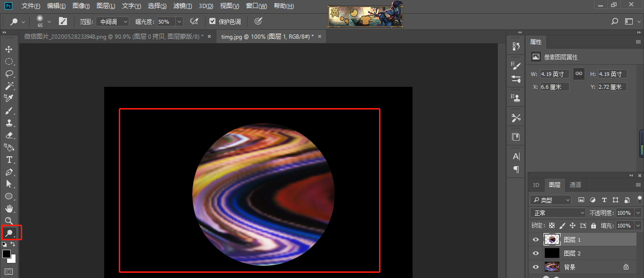The width and height of the screenshot is (644, 278).
Task: Select the Clone Stamp tool
Action: click(x=9, y=123)
